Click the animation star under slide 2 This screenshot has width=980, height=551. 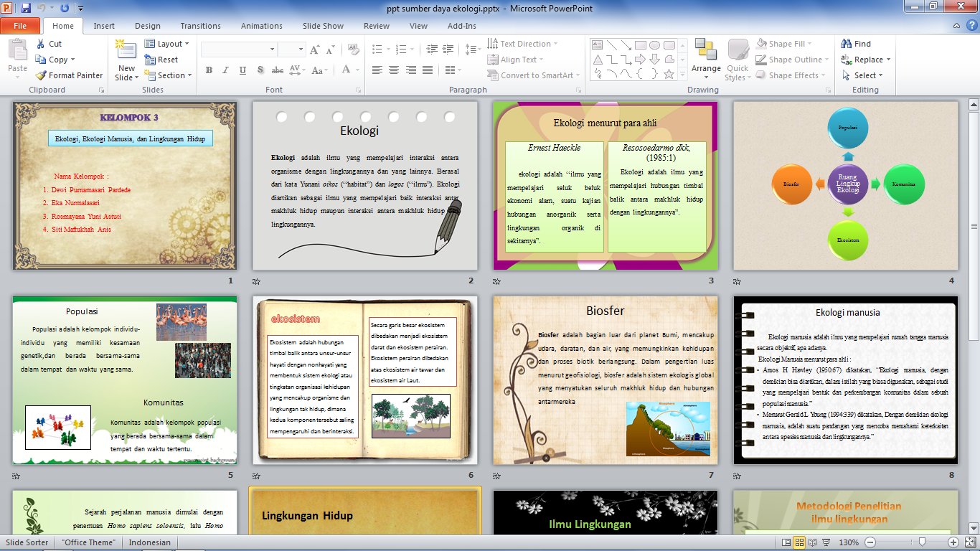pyautogui.click(x=256, y=282)
